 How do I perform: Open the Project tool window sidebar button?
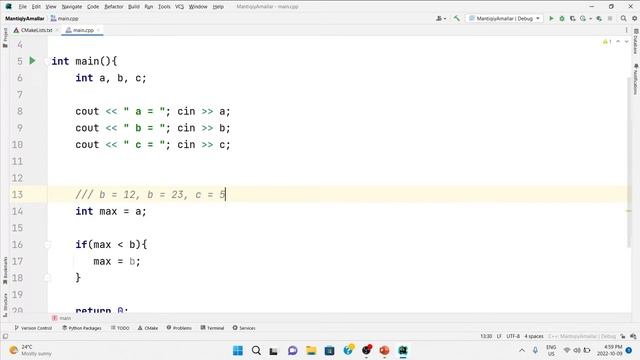pos(5,38)
